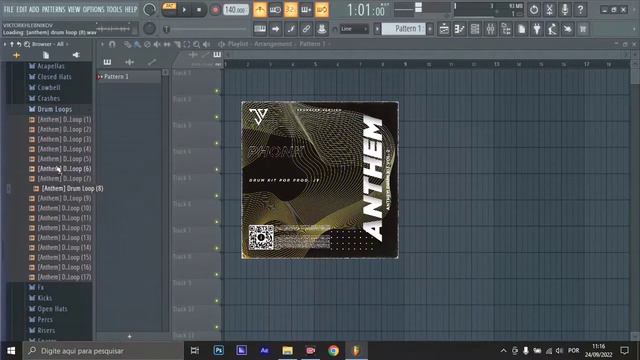Screen dimensions: 640x360
Task: Click the browser reread undo arrow
Action: (19, 44)
